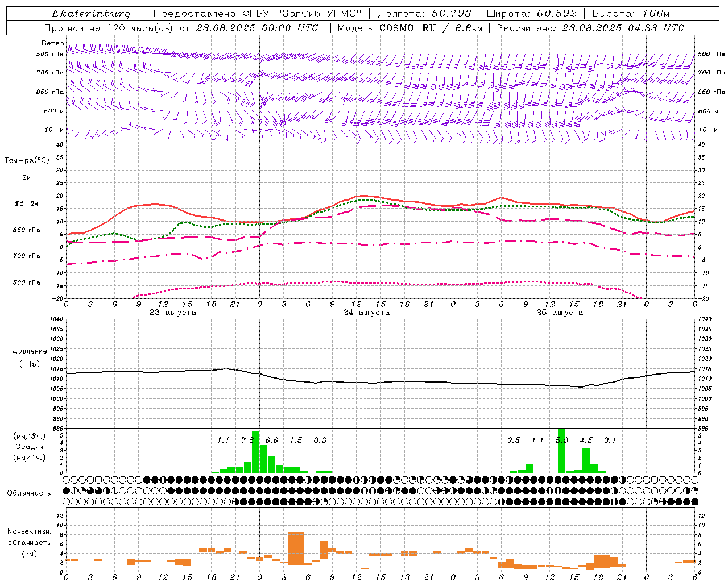
Task: Click the tallest orange convective cloud bar
Action: [x=296, y=548]
